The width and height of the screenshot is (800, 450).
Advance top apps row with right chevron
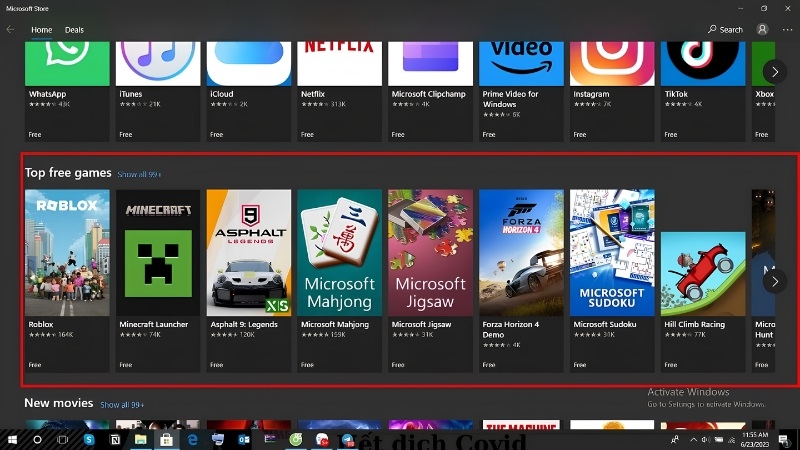point(774,72)
